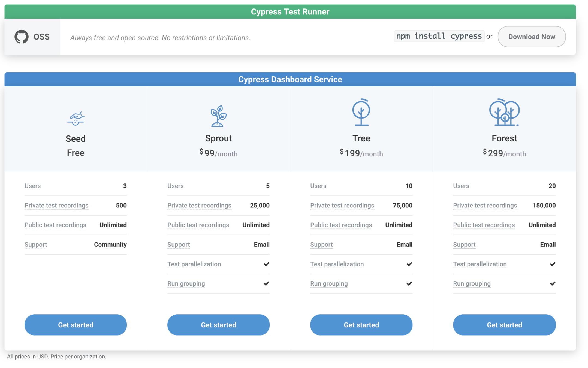588x368 pixels.
Task: Click Sprout's Test parallelization label
Action: coord(194,264)
